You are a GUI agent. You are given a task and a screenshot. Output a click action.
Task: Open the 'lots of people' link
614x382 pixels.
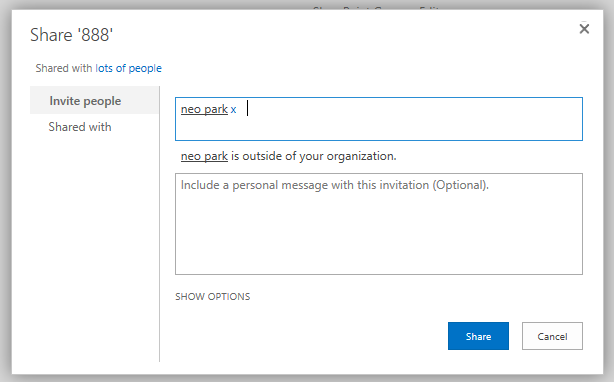pos(128,68)
